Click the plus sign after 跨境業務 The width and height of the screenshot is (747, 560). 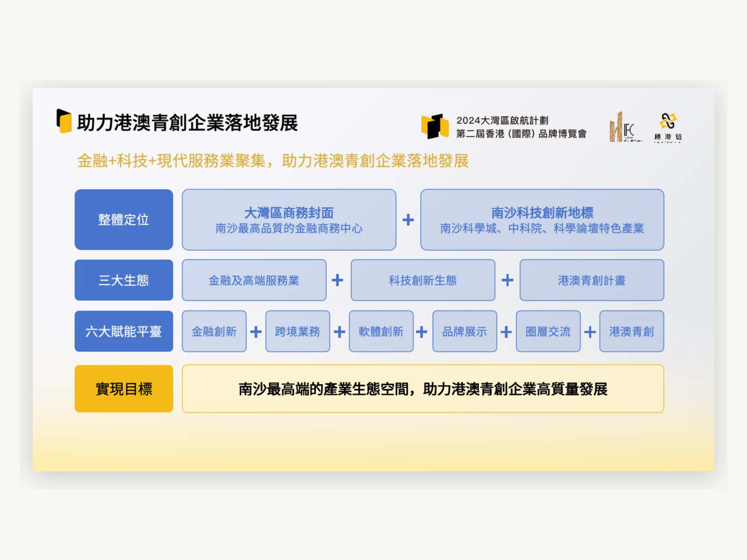point(339,332)
